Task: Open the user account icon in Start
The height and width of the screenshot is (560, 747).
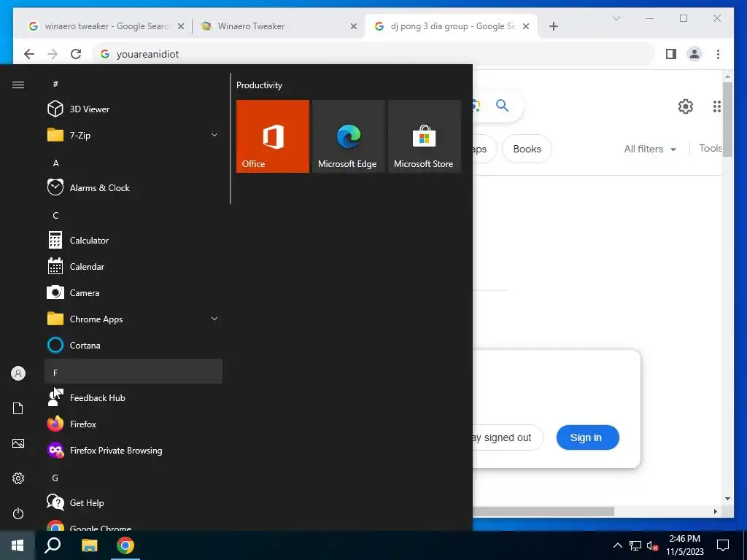Action: (x=18, y=373)
